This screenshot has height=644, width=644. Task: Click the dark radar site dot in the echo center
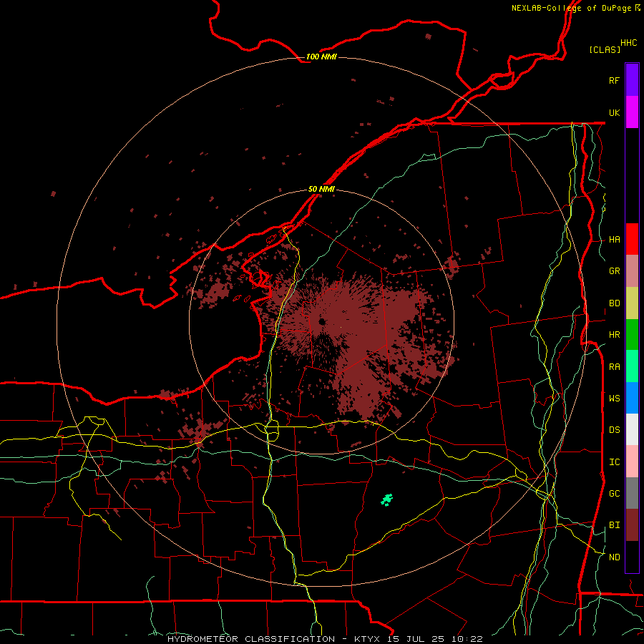coord(322,321)
